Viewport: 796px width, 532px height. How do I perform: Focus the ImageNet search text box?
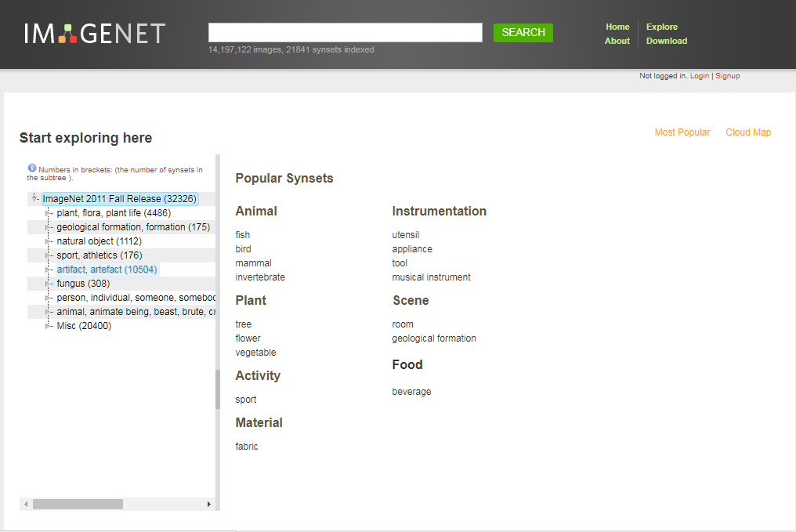346,32
